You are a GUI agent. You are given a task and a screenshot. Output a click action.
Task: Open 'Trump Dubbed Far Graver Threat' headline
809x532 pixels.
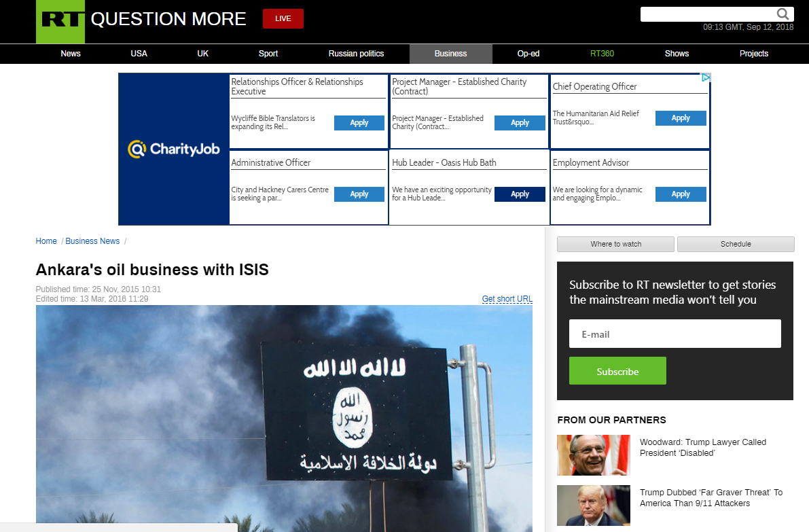click(711, 498)
